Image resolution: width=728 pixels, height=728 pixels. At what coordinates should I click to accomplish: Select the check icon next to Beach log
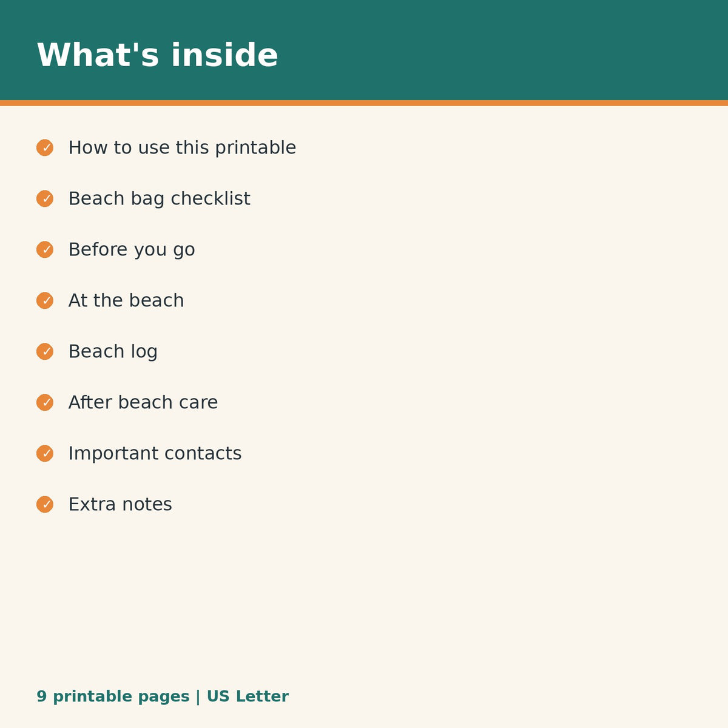[45, 351]
